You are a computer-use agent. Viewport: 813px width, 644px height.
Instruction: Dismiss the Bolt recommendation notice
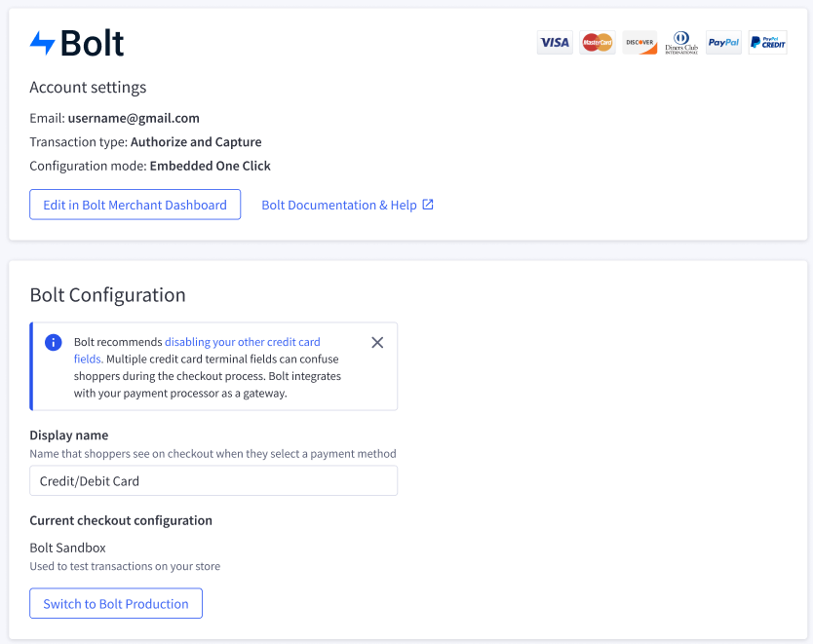pyautogui.click(x=377, y=343)
